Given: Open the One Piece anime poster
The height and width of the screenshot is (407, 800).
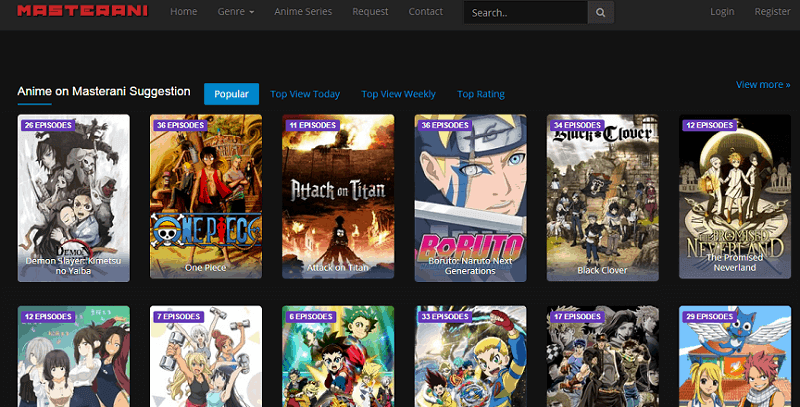Looking at the screenshot, I should coord(206,197).
